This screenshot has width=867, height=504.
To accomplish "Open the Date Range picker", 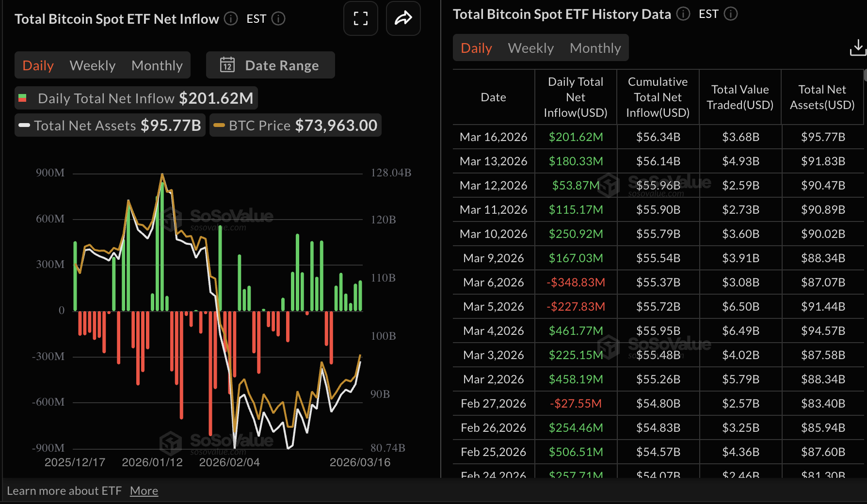I will tap(271, 65).
